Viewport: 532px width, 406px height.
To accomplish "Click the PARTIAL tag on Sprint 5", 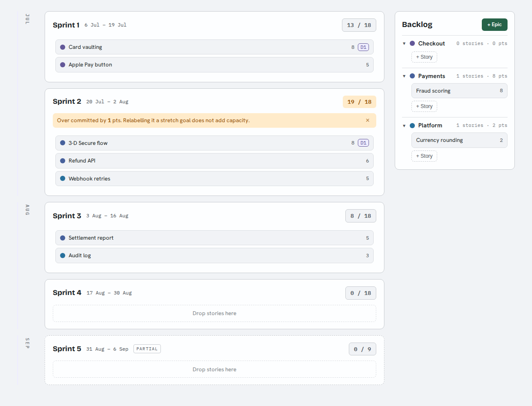I will pos(147,349).
